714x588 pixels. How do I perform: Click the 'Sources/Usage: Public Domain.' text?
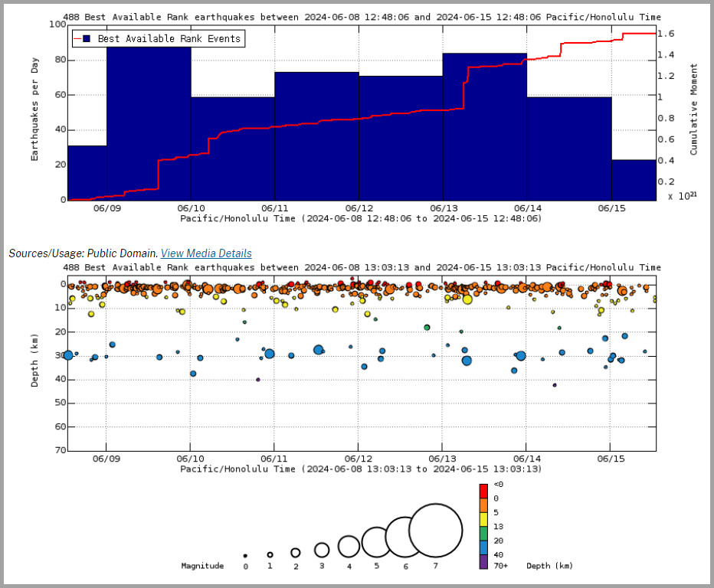pos(84,253)
